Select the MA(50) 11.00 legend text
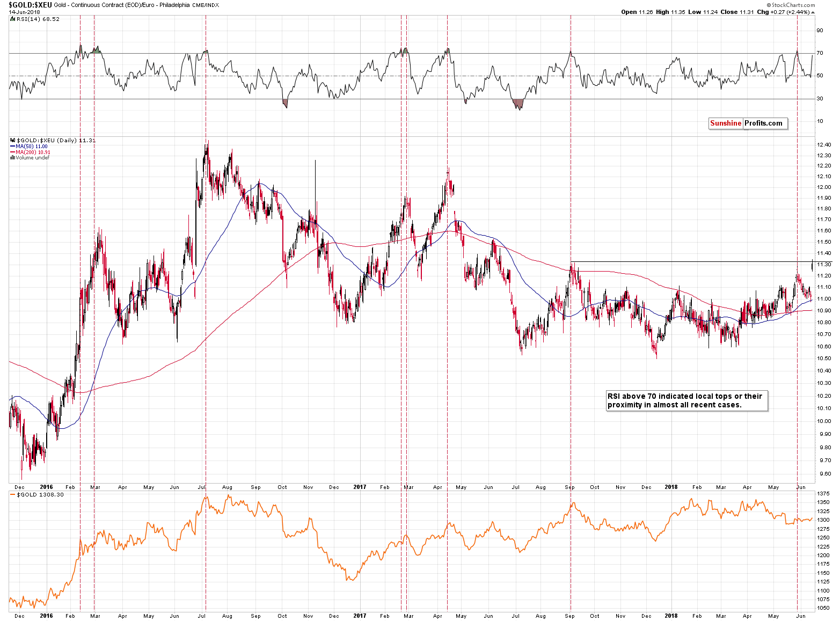 [x=32, y=147]
